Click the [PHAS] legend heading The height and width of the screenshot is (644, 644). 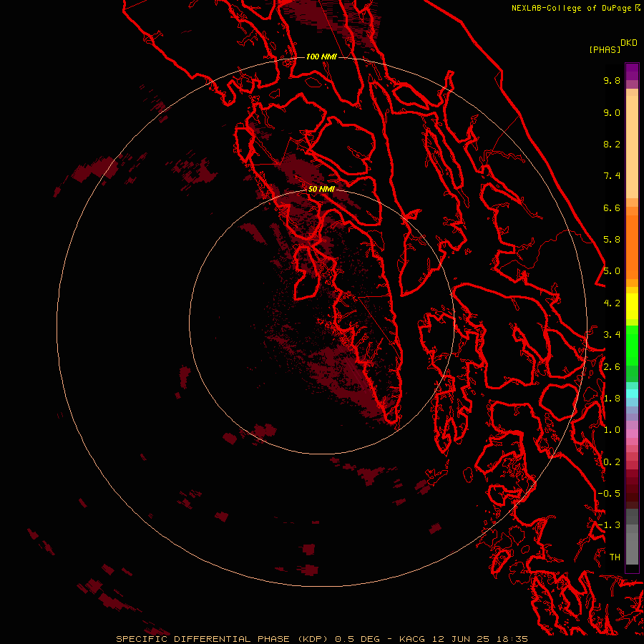pyautogui.click(x=605, y=49)
